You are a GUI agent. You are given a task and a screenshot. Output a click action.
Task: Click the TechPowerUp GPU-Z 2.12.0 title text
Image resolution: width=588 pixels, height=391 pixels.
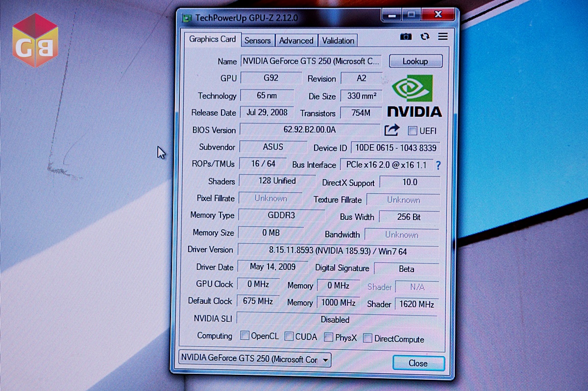tap(246, 18)
